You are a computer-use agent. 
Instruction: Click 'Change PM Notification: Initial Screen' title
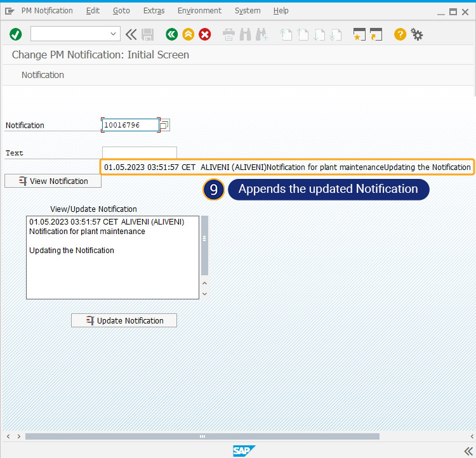100,55
